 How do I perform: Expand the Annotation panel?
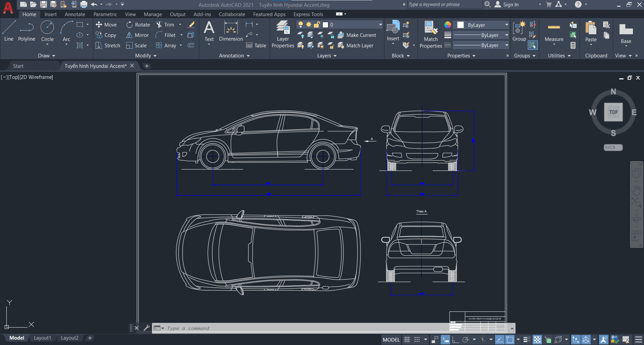[x=234, y=56]
